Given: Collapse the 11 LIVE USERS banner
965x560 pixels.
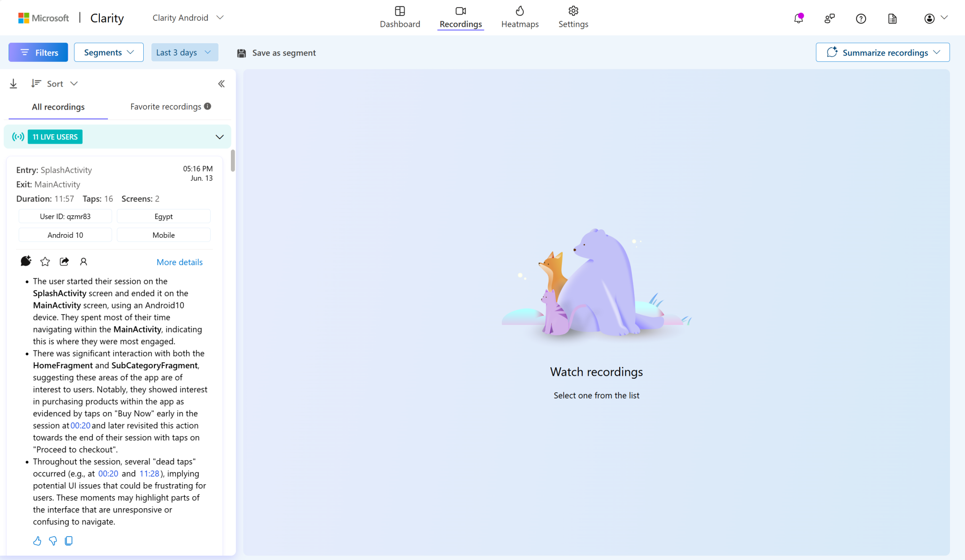Looking at the screenshot, I should (x=219, y=137).
